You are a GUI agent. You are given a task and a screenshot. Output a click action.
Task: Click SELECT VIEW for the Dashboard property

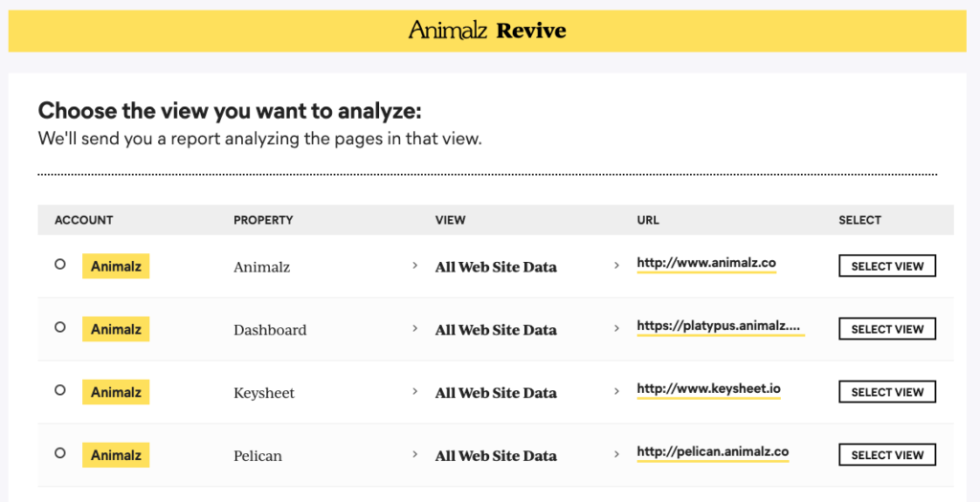[887, 329]
